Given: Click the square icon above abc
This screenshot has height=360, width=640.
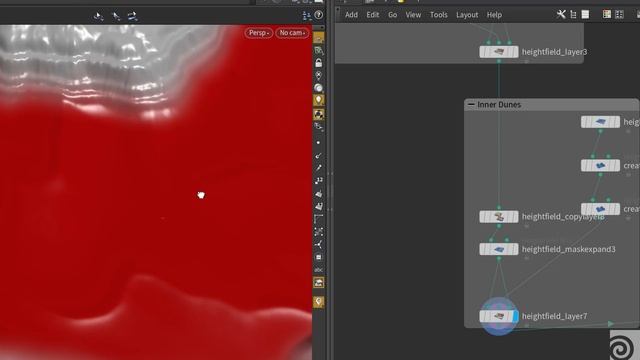Looking at the screenshot, I should (x=318, y=257).
